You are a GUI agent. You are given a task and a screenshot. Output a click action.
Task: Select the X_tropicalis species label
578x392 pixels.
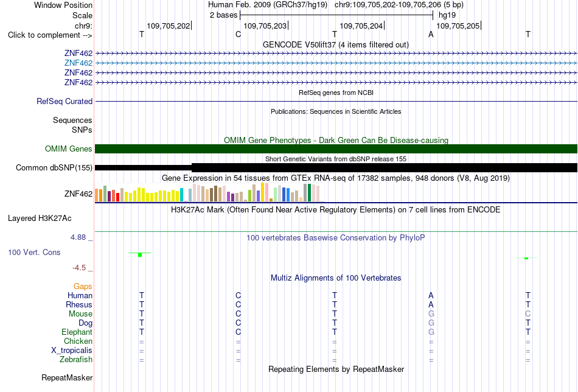coord(72,351)
